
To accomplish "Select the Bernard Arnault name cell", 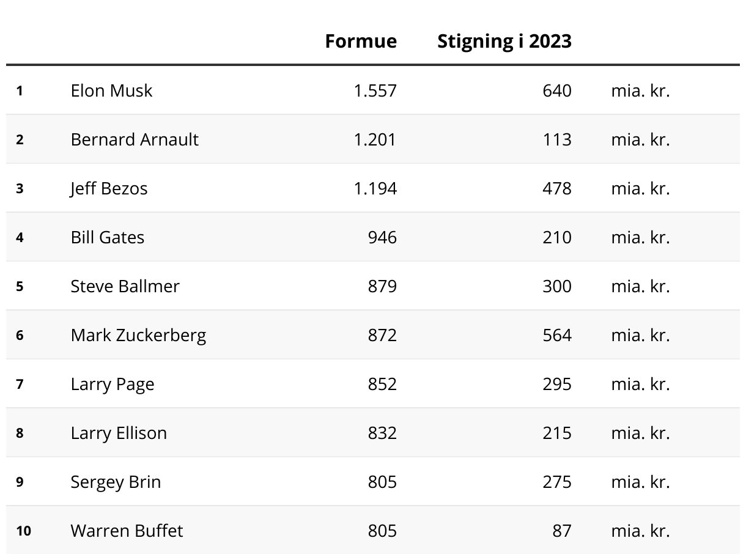I will click(x=135, y=139).
